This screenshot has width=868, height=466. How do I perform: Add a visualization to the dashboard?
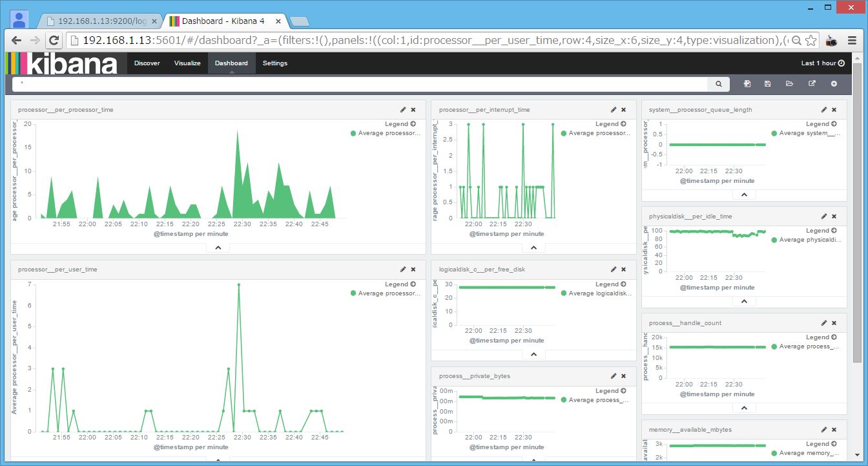pyautogui.click(x=834, y=83)
